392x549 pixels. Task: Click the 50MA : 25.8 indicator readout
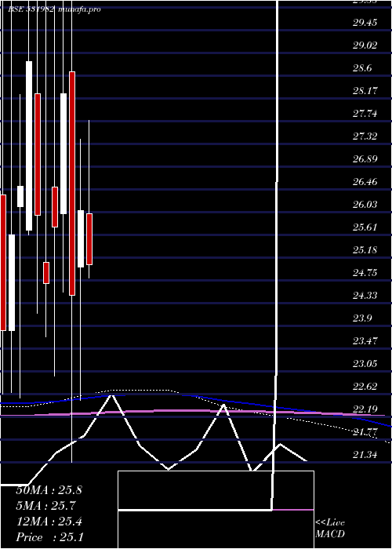pyautogui.click(x=49, y=490)
